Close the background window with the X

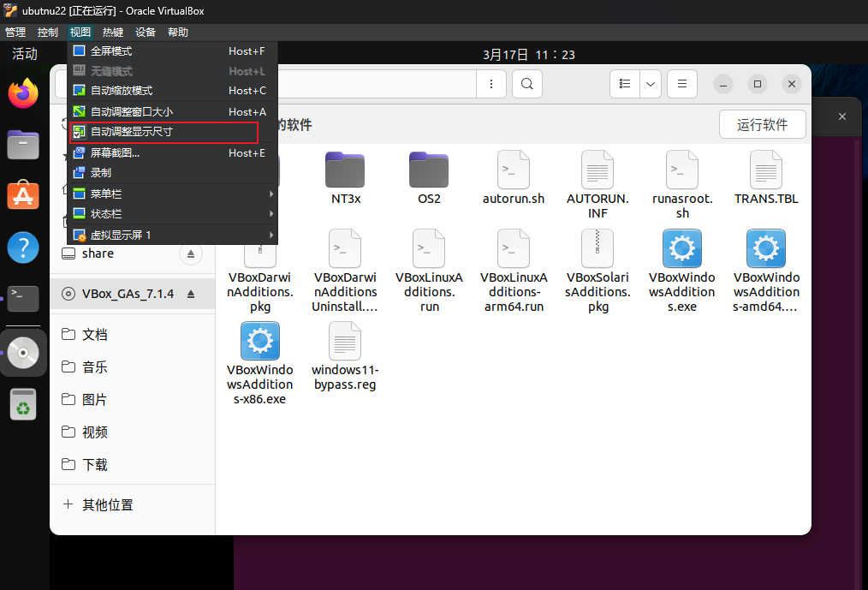[842, 116]
